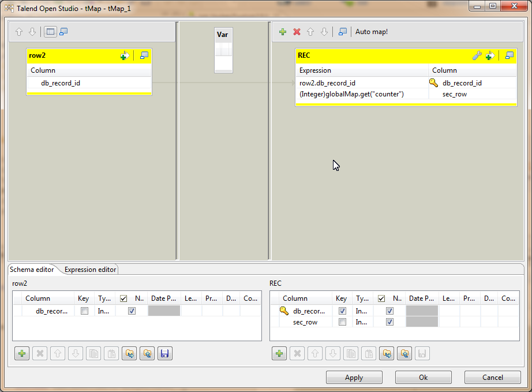Image resolution: width=532 pixels, height=392 pixels.
Task: Toggle condensed table view icon in left toolbar
Action: (50, 31)
